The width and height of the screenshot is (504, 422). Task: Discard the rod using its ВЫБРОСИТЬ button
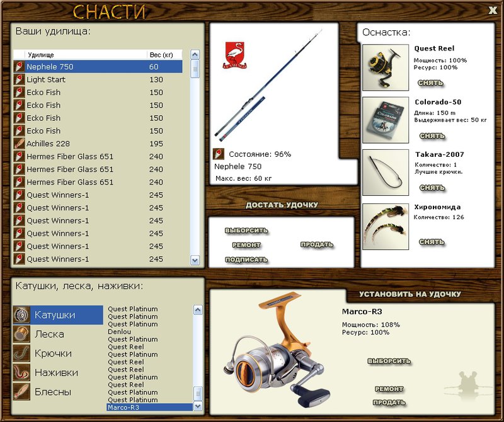[246, 231]
